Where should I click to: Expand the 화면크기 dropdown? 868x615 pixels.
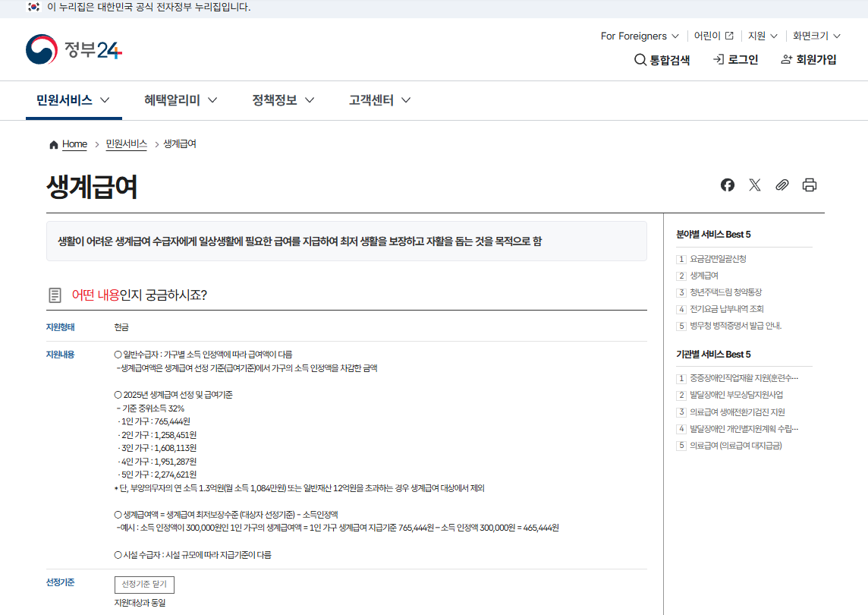pos(816,36)
